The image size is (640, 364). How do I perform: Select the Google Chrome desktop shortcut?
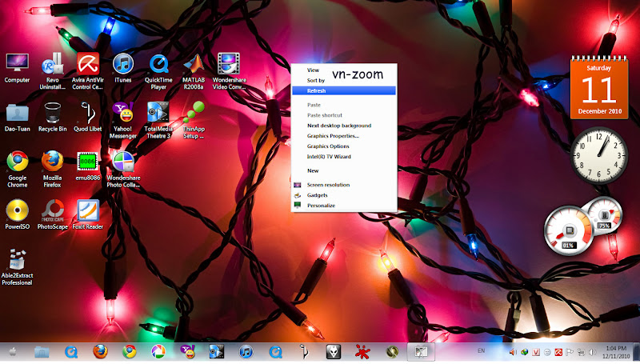[17, 170]
